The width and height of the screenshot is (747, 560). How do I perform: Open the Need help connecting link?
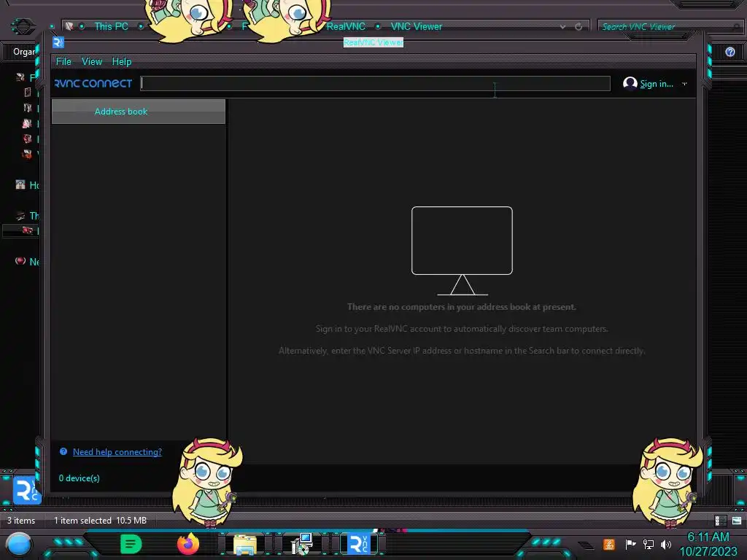[117, 452]
